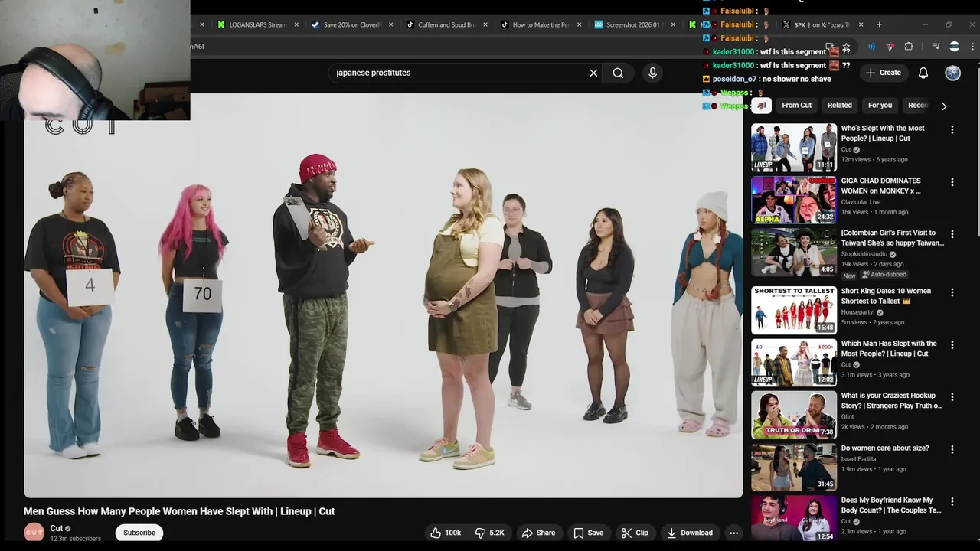Image resolution: width=980 pixels, height=551 pixels.
Task: Open the Cut channel avatar
Action: coord(34,533)
